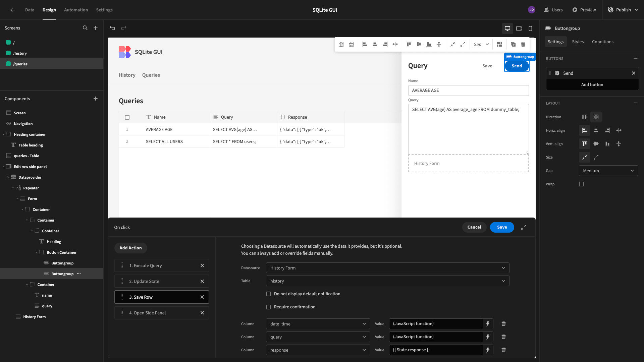644x362 pixels.
Task: Delete component via toolbar trash icon
Action: point(523,44)
